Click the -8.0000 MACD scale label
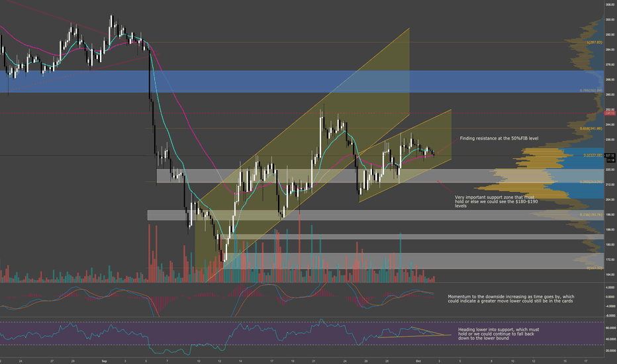Viewport: 617px width, 364px height. point(610,315)
